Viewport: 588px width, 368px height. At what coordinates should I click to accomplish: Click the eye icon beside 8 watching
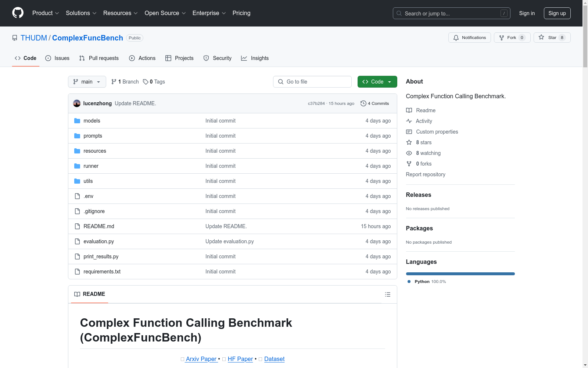[x=409, y=153]
